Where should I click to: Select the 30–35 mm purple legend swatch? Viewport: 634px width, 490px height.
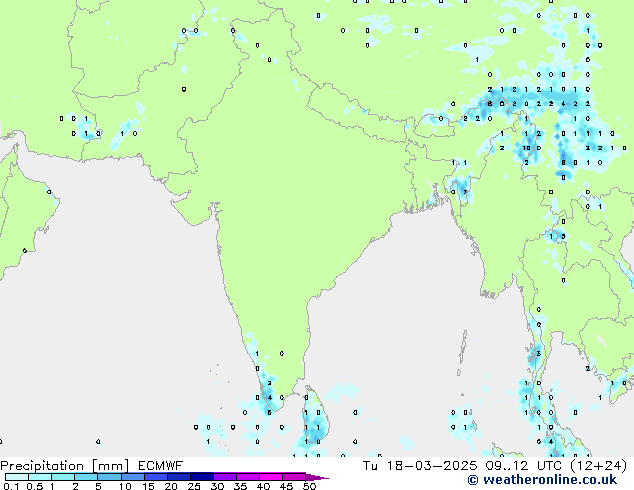(x=225, y=477)
